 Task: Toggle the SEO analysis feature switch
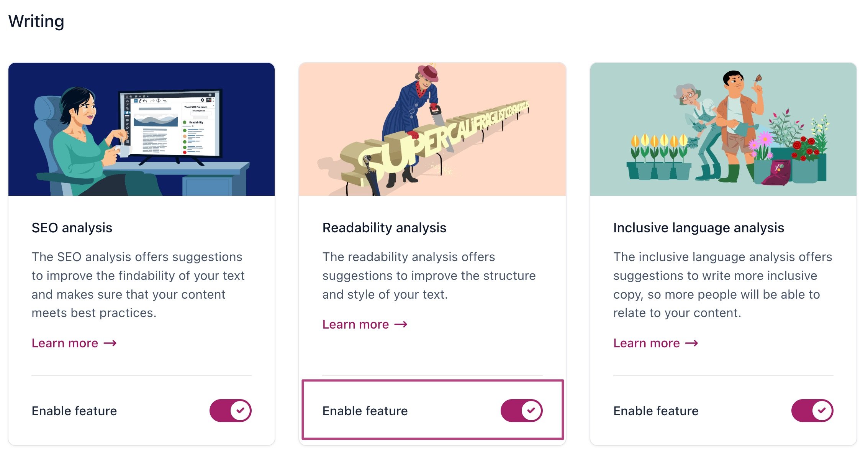(x=230, y=411)
